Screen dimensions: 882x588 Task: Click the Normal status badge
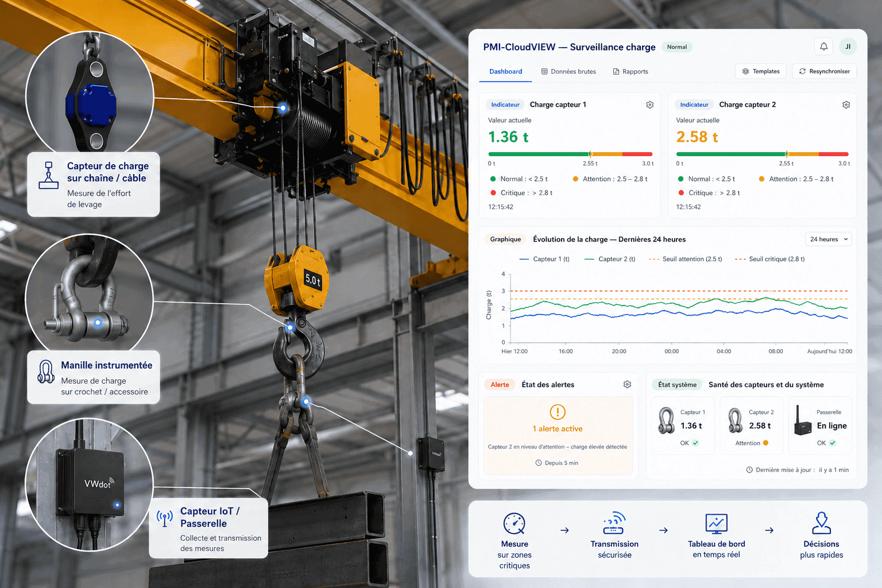coord(677,47)
